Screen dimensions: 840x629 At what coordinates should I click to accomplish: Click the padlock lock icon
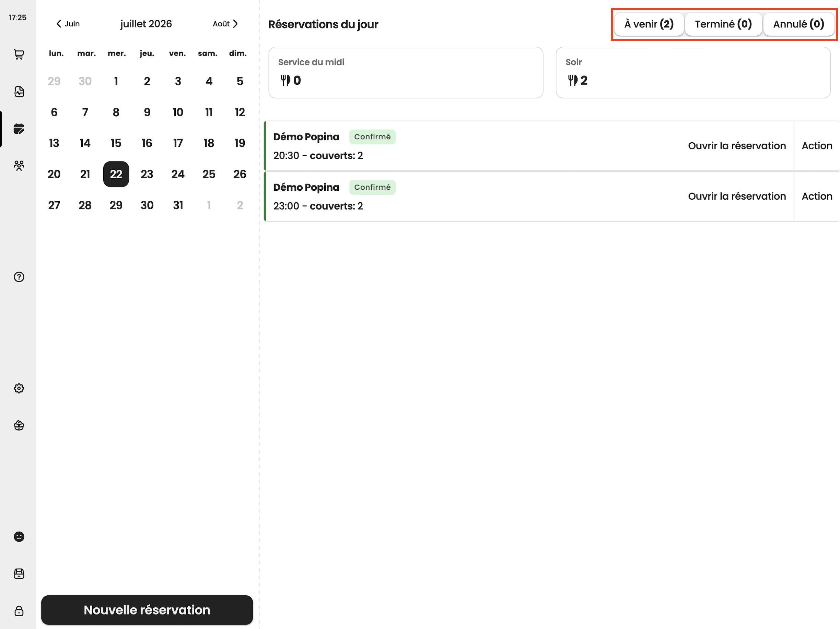pos(19,611)
